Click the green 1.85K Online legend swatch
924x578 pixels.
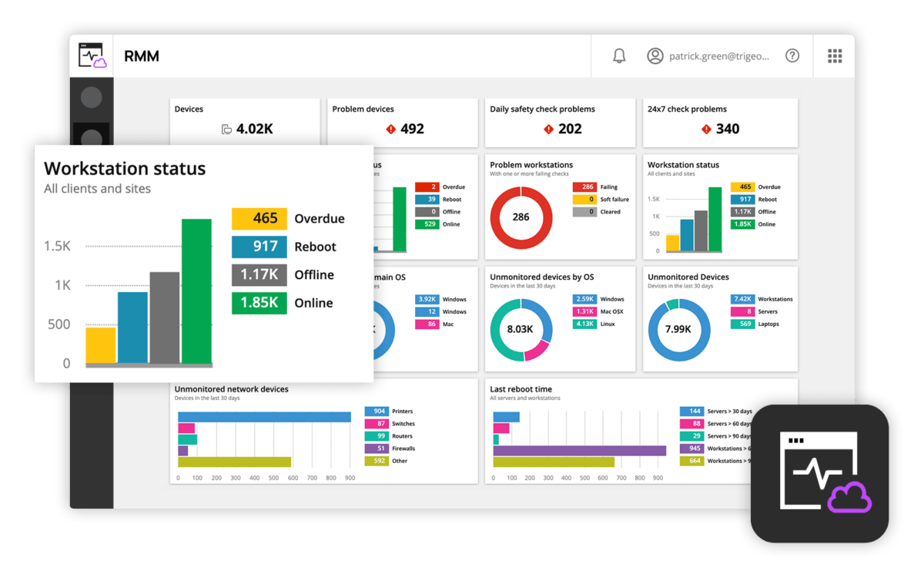259,303
